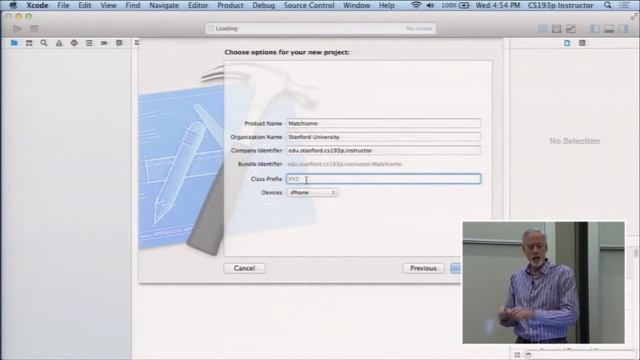The width and height of the screenshot is (640, 360).
Task: Click the Wed 4:54 PM clock
Action: coord(498,5)
